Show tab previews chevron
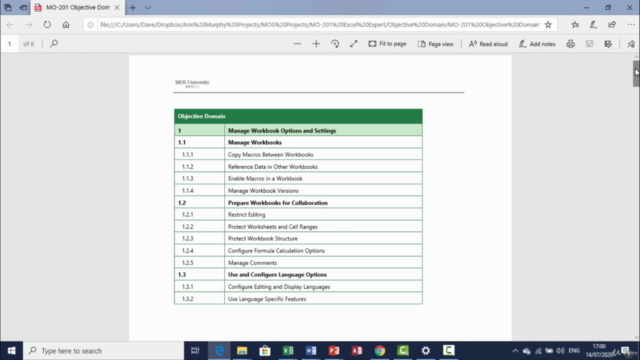 147,7
